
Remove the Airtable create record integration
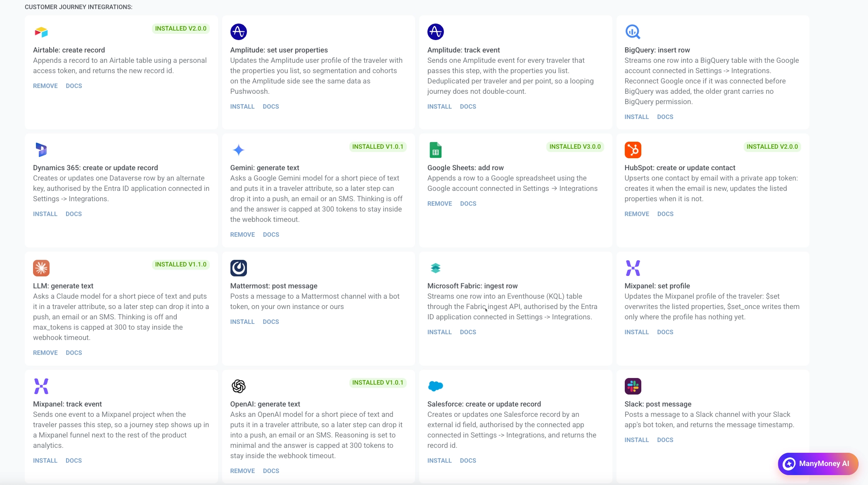click(x=45, y=86)
